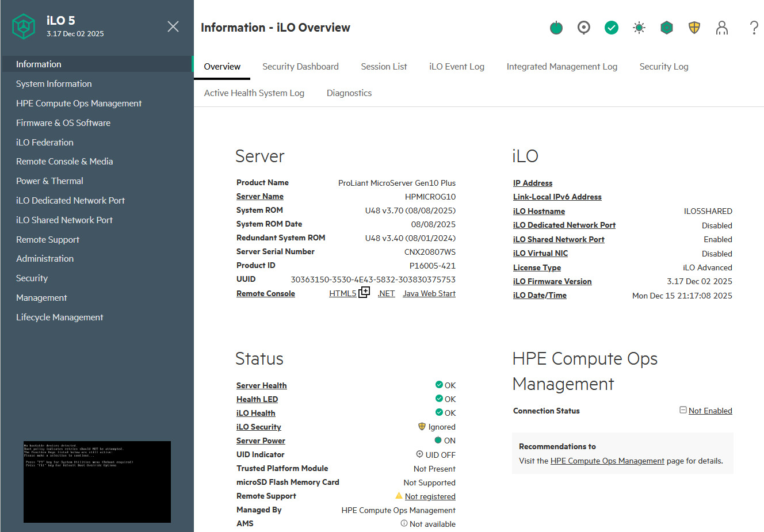Click the Not registered remote support link
The height and width of the screenshot is (532, 764).
point(430,497)
